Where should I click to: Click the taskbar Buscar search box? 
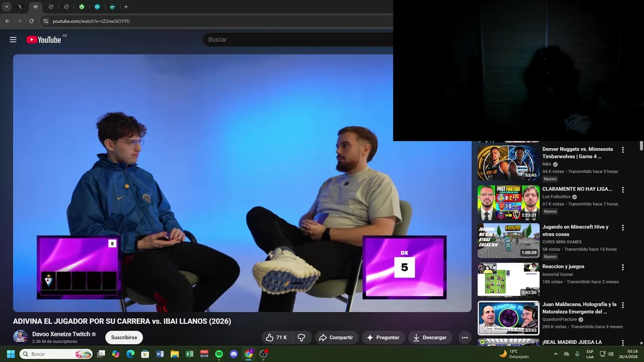(x=56, y=354)
